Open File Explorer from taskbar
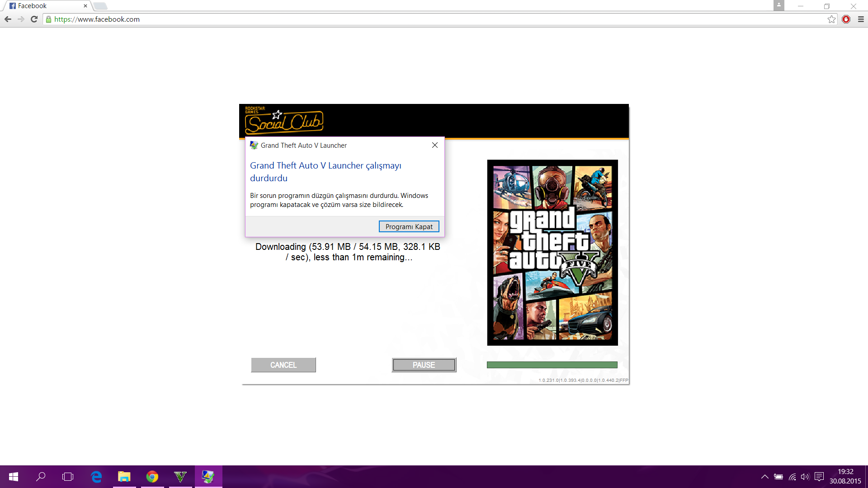 pos(124,477)
